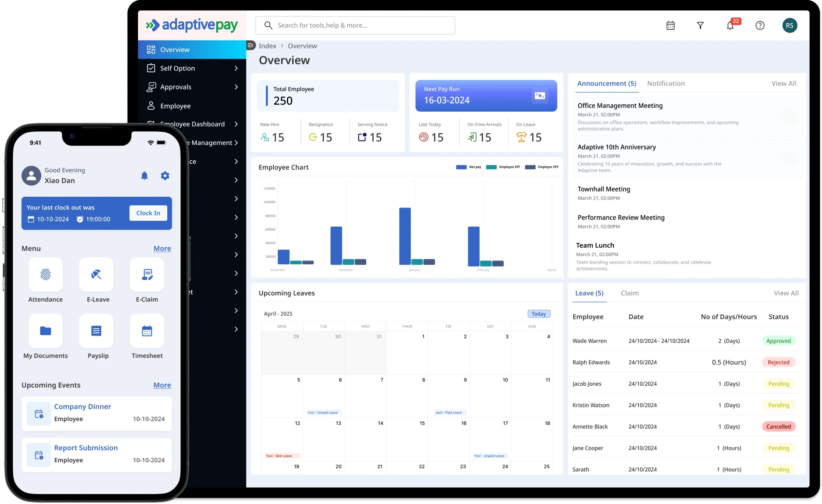This screenshot has height=504, width=822.
Task: Open notifications bell with 32 badge
Action: pos(730,25)
